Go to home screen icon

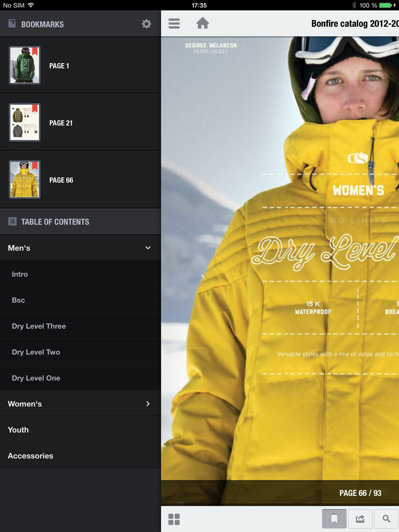pyautogui.click(x=203, y=23)
